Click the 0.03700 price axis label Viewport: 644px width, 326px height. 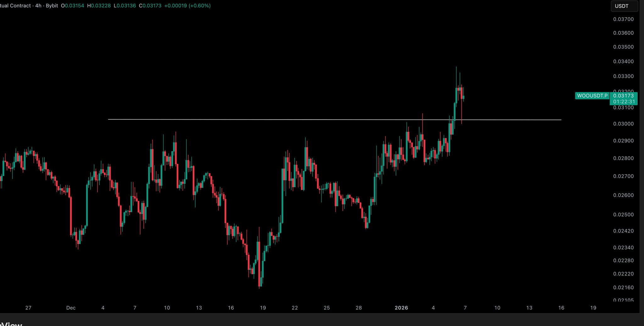point(623,19)
